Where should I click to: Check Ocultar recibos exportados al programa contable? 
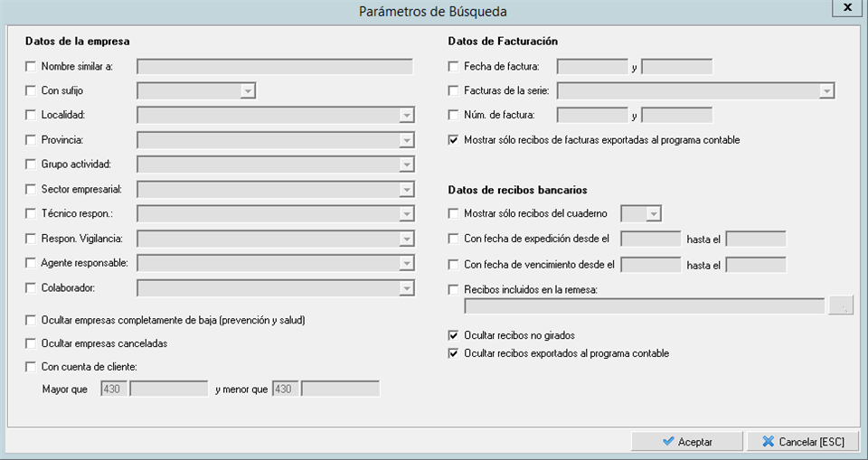pos(454,353)
